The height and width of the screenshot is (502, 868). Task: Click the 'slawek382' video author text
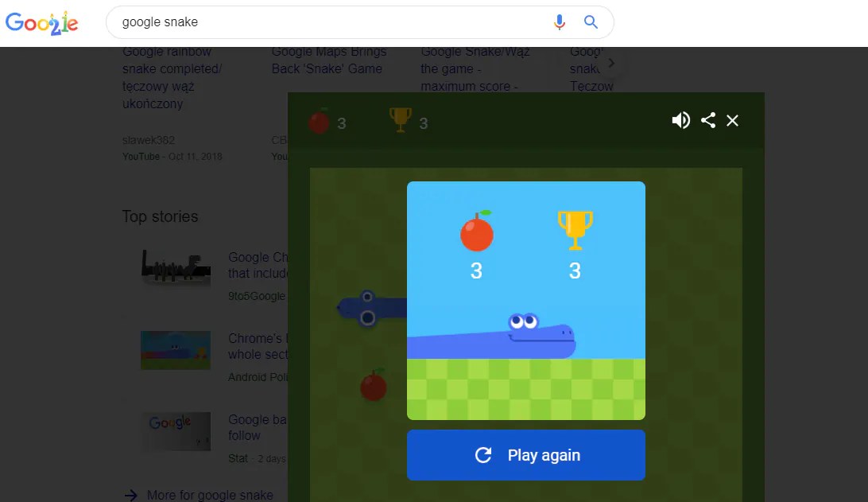point(149,140)
